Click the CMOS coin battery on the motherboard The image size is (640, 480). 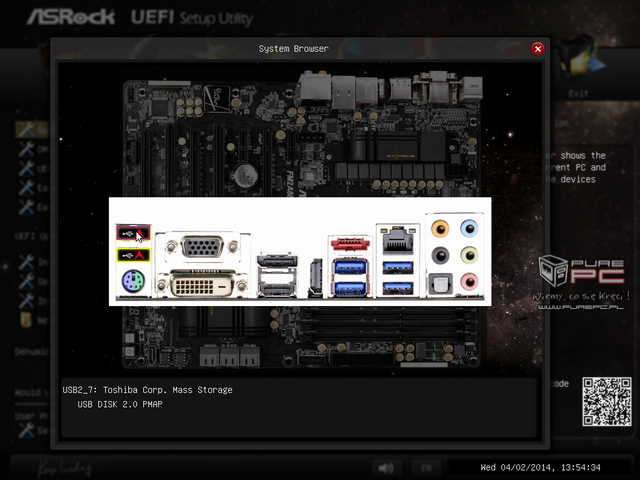coord(246,174)
